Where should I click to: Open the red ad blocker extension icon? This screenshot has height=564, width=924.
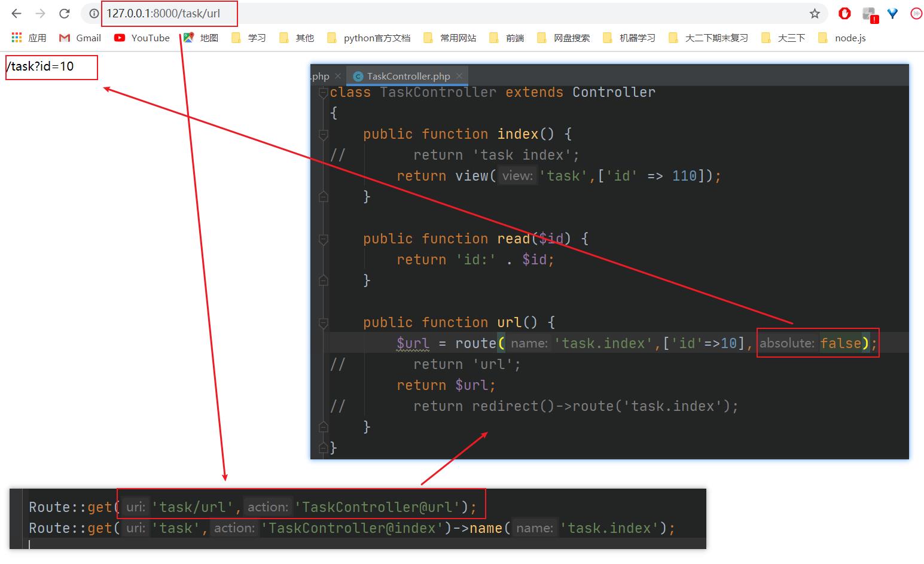(x=844, y=13)
